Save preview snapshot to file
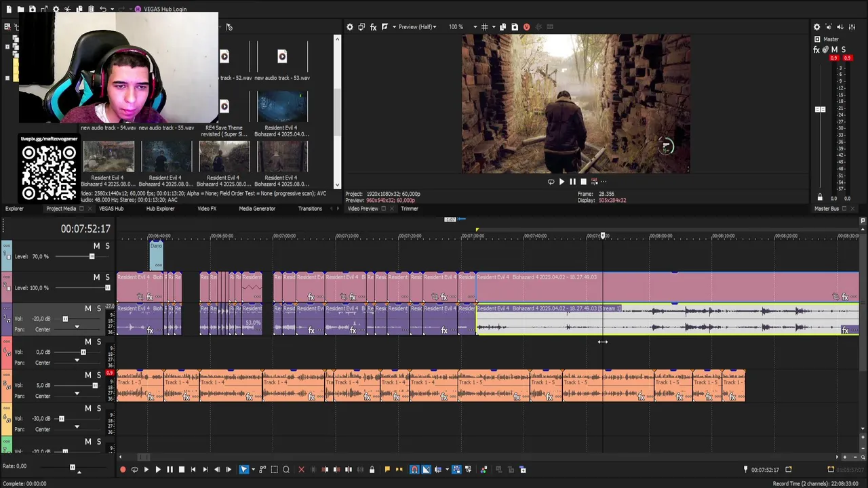Screen dimensions: 868x488 point(514,27)
